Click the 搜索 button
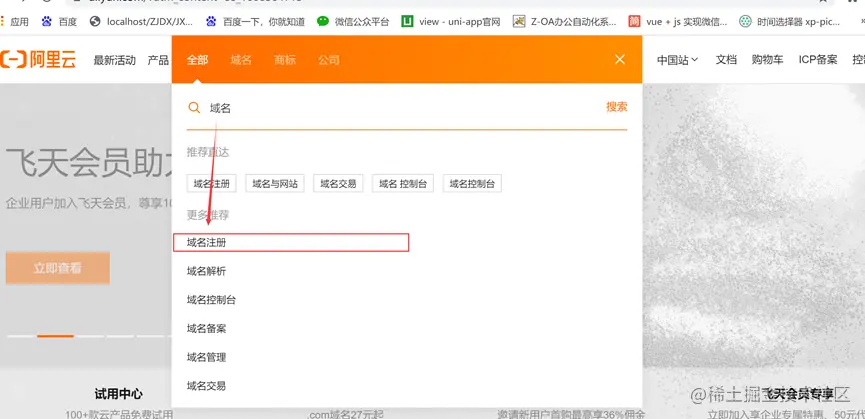The image size is (865, 419). pos(617,107)
